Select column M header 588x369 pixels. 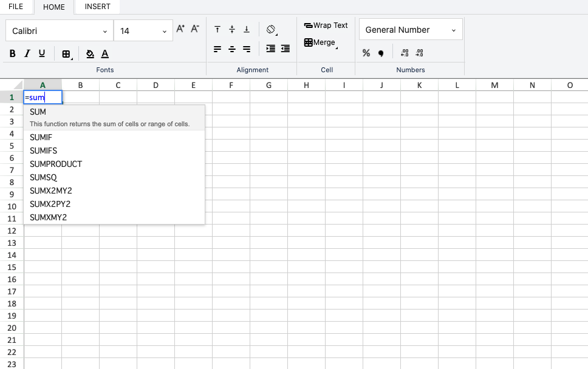pyautogui.click(x=494, y=85)
